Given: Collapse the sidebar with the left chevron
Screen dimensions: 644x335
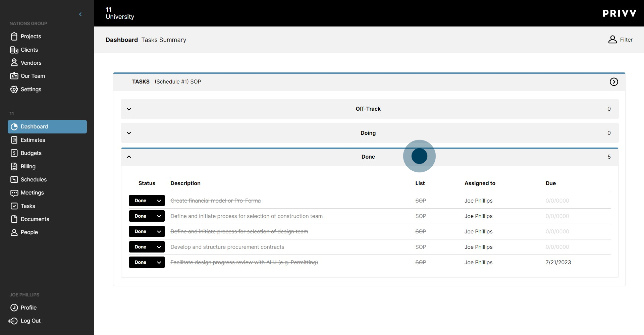Looking at the screenshot, I should pyautogui.click(x=80, y=14).
